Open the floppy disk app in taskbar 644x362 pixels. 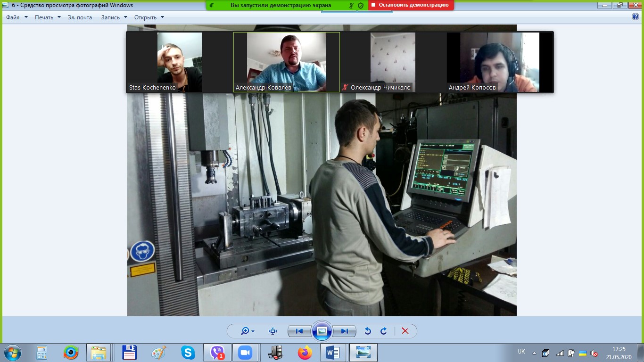(129, 353)
